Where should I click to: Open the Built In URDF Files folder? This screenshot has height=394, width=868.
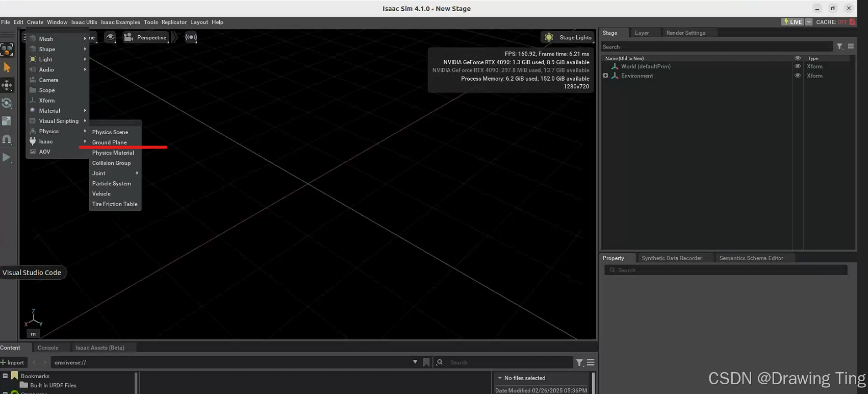coord(53,385)
